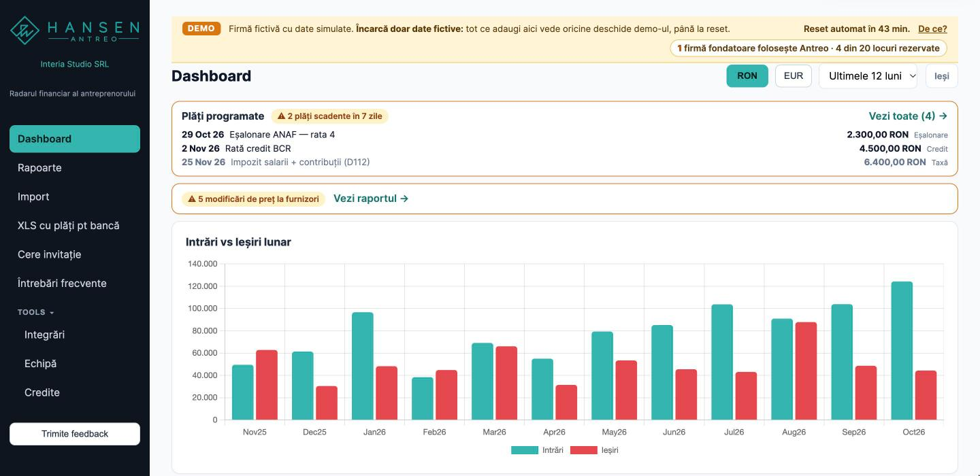Click the Oct26 Intrări bar

click(x=902, y=351)
